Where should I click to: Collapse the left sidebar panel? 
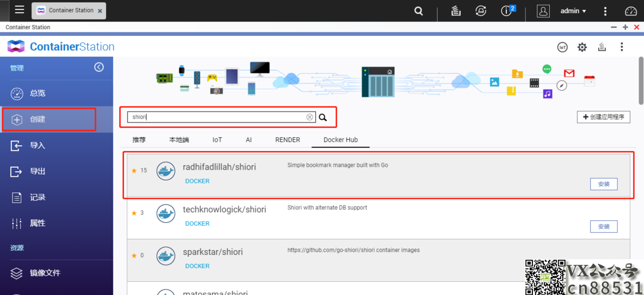click(x=99, y=67)
